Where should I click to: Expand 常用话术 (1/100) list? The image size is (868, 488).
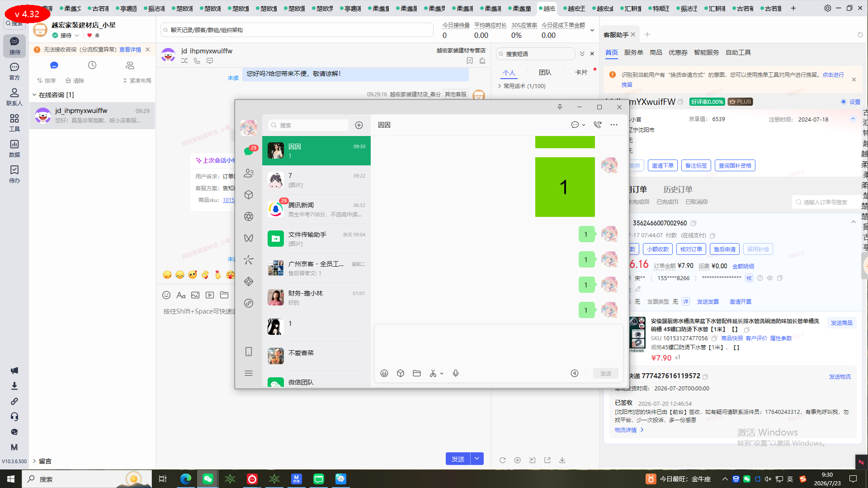(500, 86)
